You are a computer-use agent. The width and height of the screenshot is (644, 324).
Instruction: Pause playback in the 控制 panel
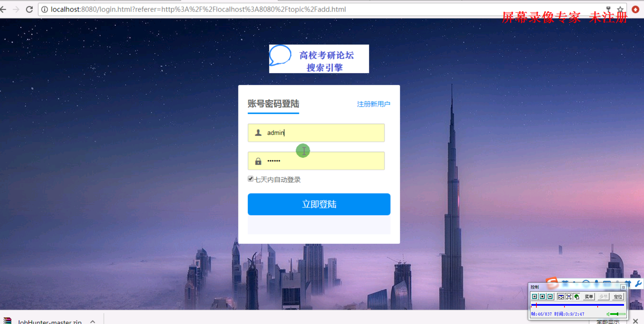click(535, 297)
